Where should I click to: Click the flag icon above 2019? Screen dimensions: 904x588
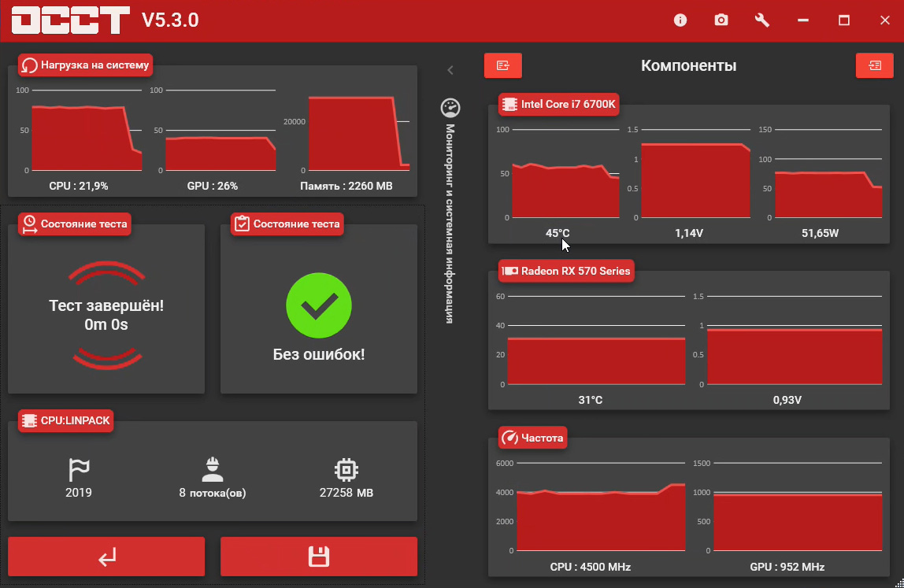pos(79,469)
